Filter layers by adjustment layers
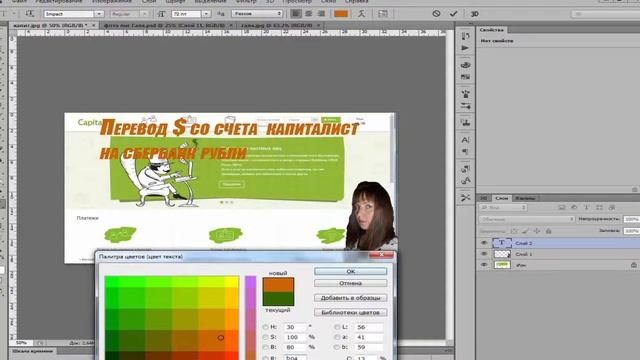Image resolution: width=640 pixels, height=360 pixels. (574, 208)
